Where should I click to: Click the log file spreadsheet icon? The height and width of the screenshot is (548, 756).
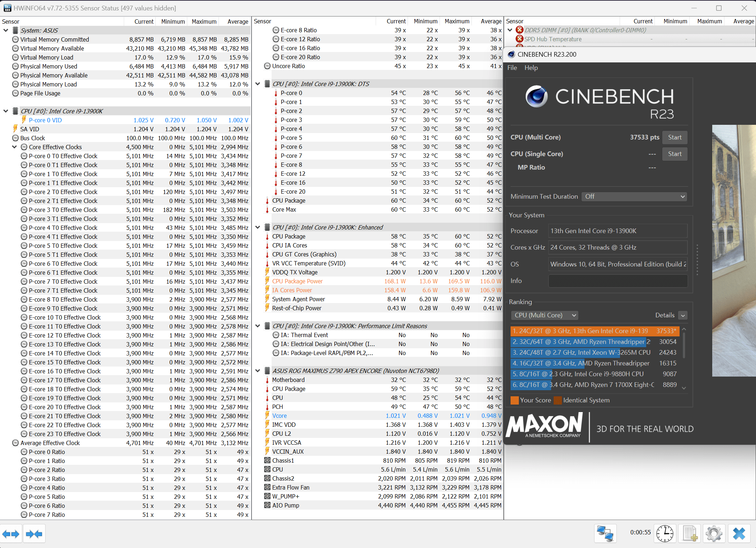point(690,534)
